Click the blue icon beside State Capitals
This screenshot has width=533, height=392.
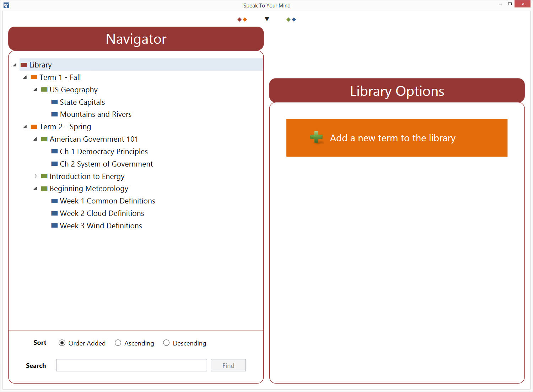point(54,102)
